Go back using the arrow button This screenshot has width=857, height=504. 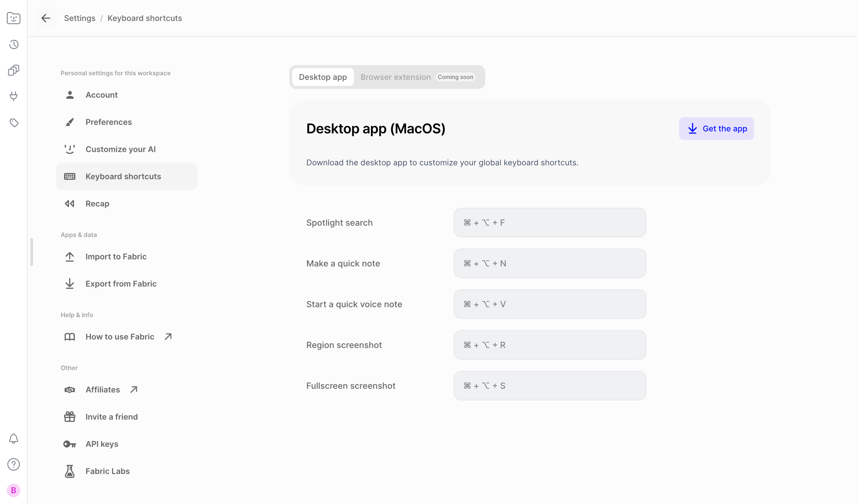click(x=46, y=18)
